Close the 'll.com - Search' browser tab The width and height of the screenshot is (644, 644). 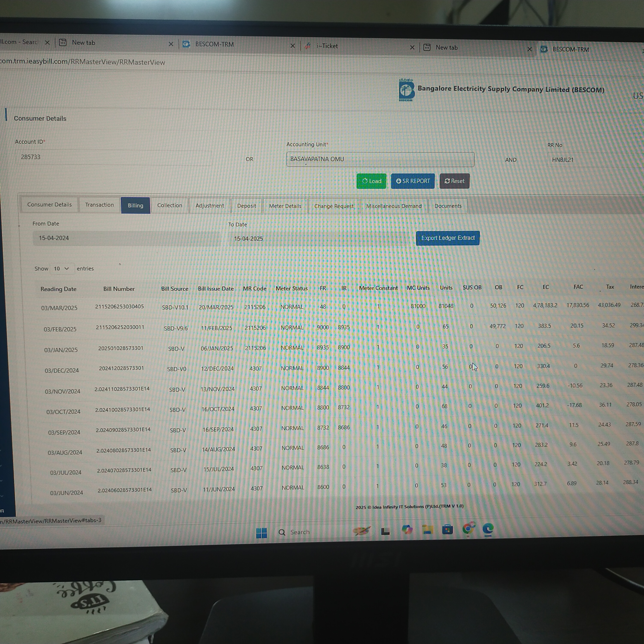click(x=47, y=43)
